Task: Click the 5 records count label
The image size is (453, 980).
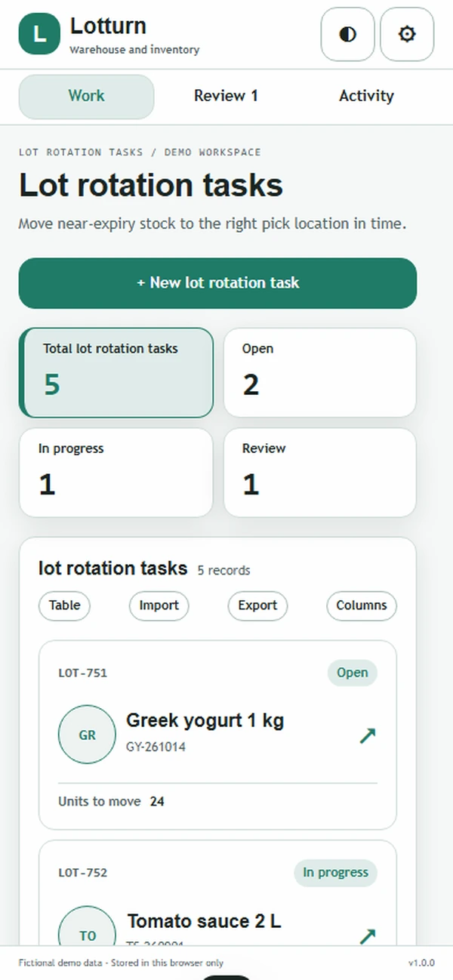Action: [223, 571]
